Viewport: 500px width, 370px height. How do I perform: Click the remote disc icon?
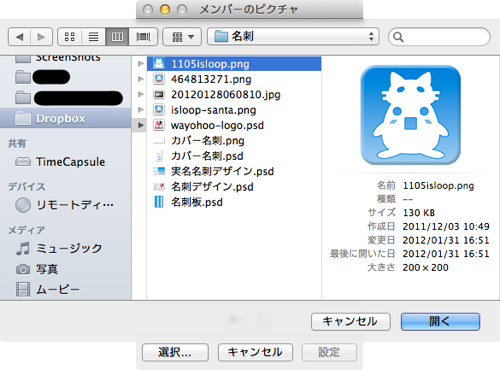point(23,205)
